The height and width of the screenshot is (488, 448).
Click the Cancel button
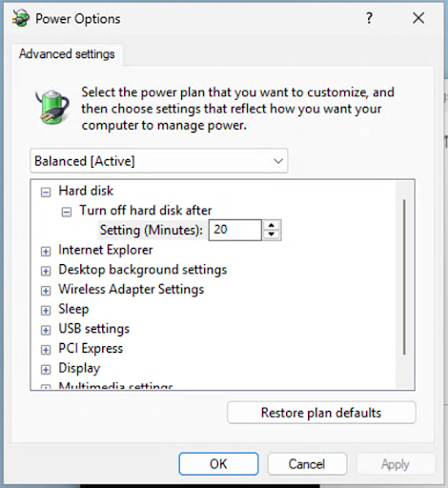[307, 464]
